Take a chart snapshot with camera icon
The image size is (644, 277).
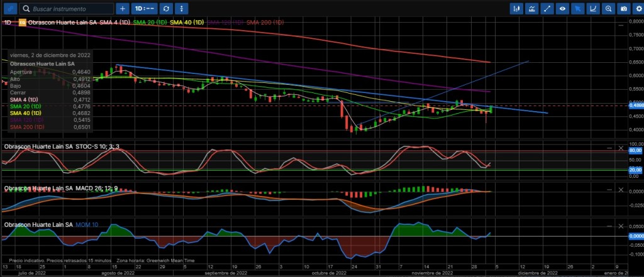(x=623, y=9)
